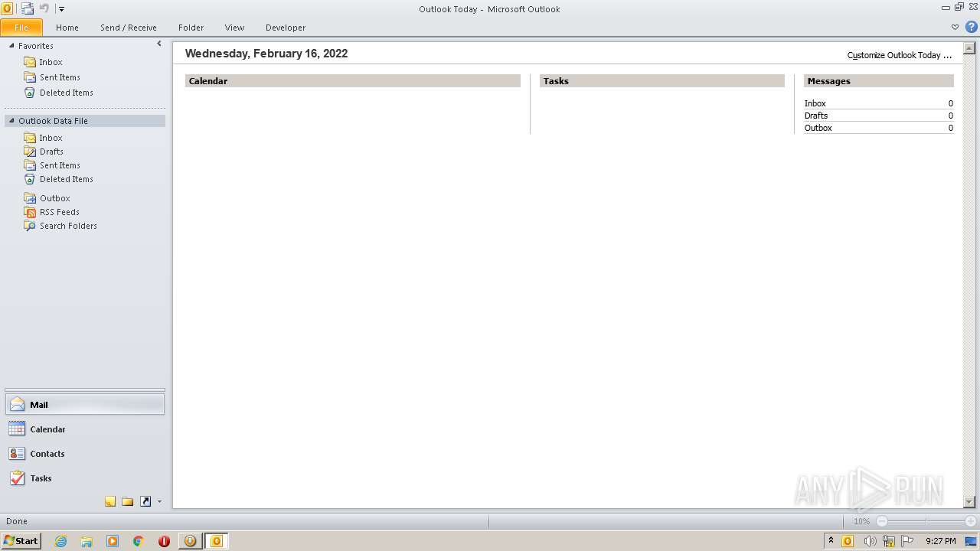
Task: Click the Mail navigation button
Action: click(x=85, y=405)
